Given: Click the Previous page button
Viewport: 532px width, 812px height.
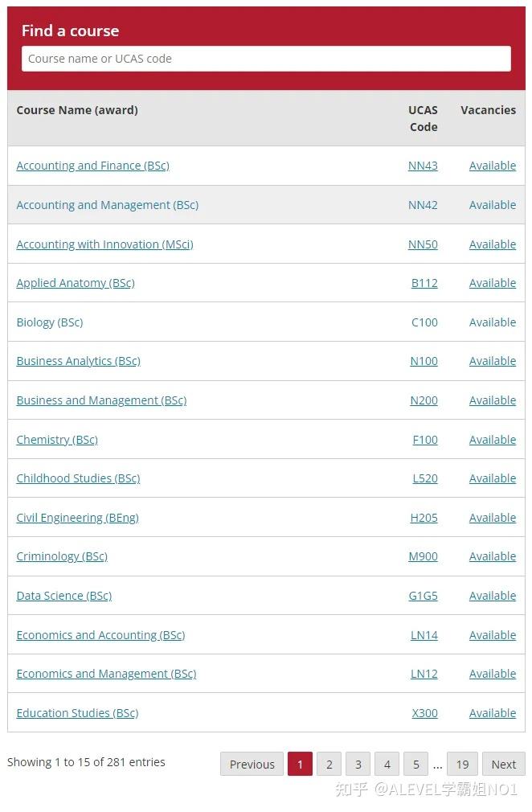Looking at the screenshot, I should click(252, 765).
